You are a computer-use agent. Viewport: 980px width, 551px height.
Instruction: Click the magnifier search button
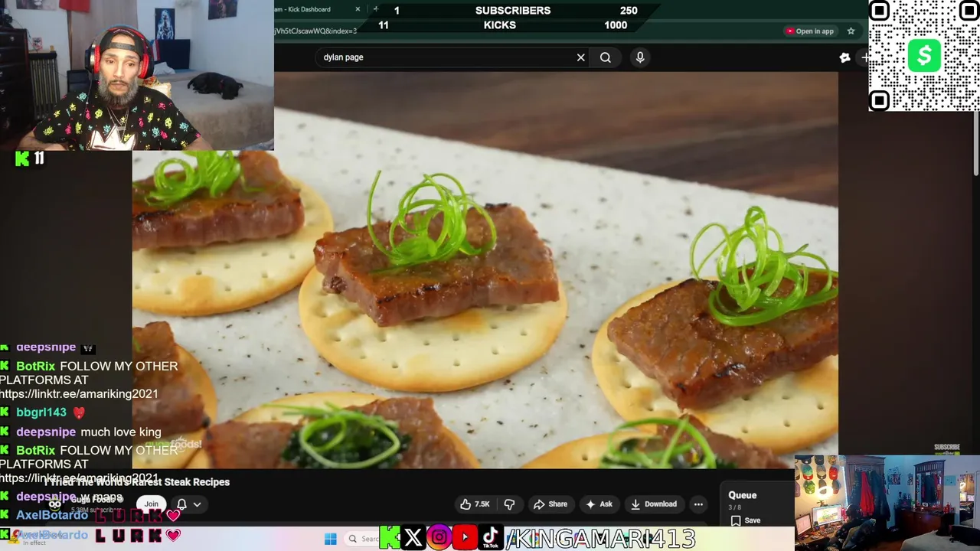(606, 57)
